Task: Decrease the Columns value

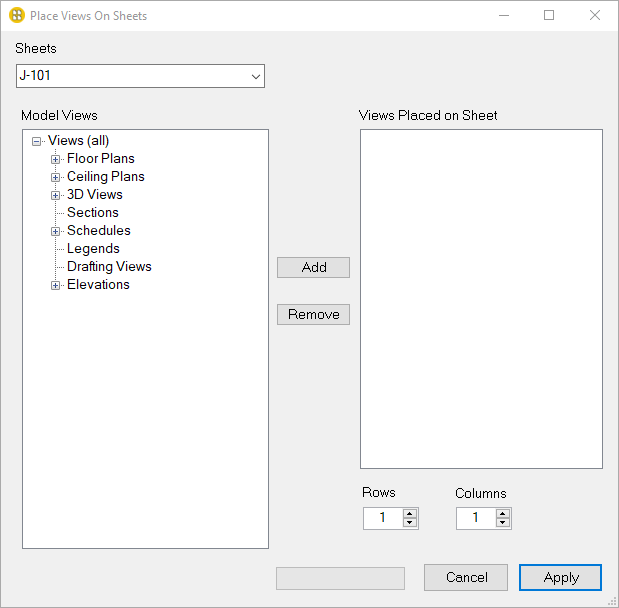Action: pyautogui.click(x=503, y=523)
